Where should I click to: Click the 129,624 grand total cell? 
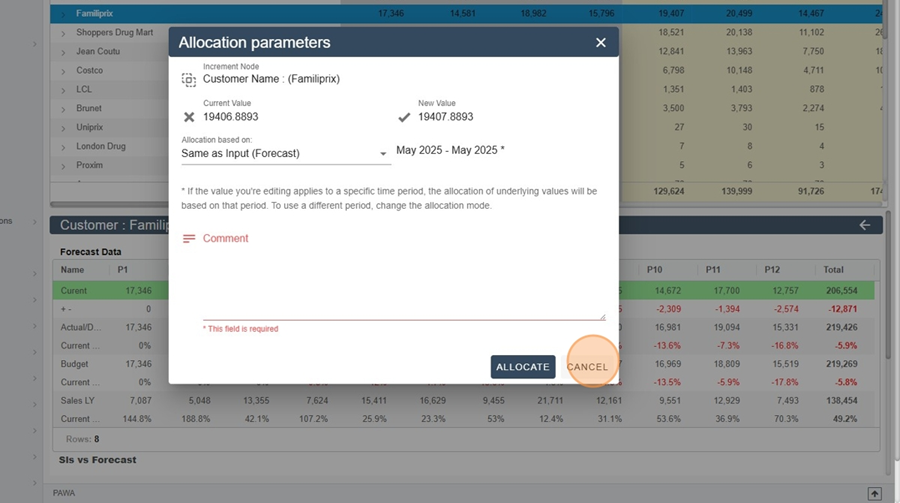[x=669, y=191]
